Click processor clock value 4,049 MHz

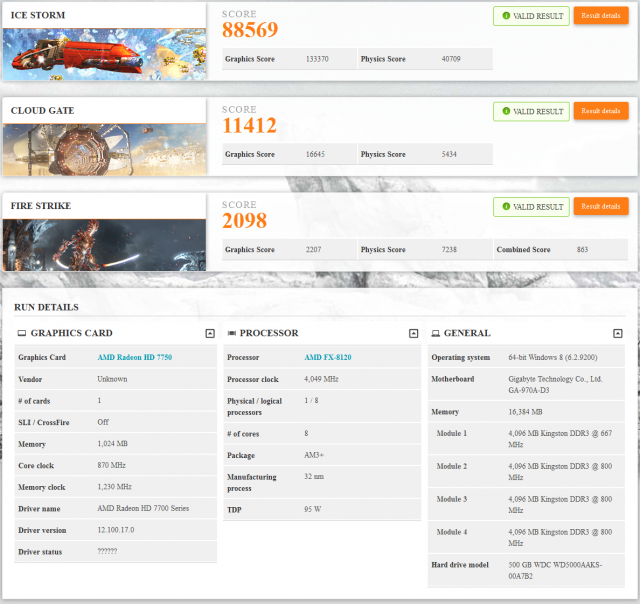321,379
